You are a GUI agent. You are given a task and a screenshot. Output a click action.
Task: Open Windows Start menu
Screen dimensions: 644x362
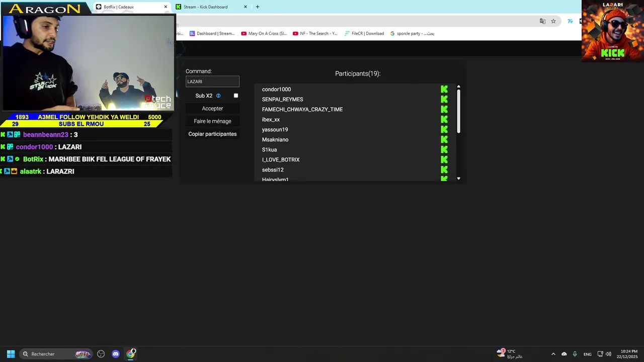(x=11, y=354)
